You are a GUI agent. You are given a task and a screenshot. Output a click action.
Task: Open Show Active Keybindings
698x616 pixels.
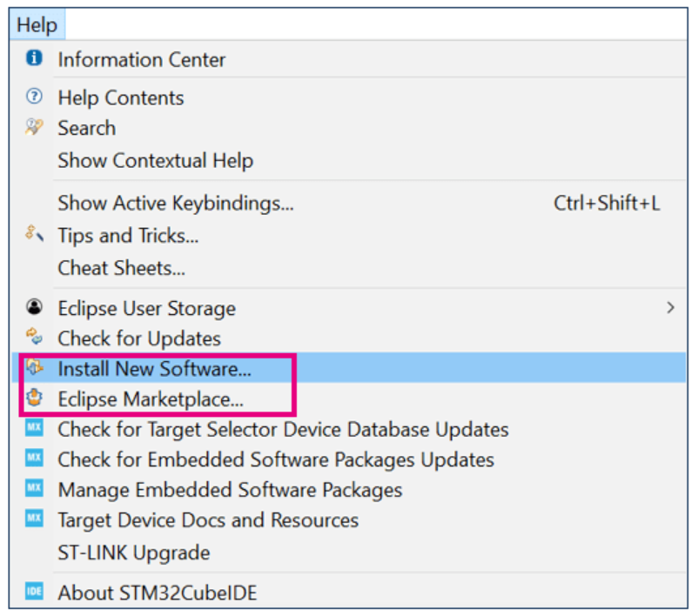[176, 204]
